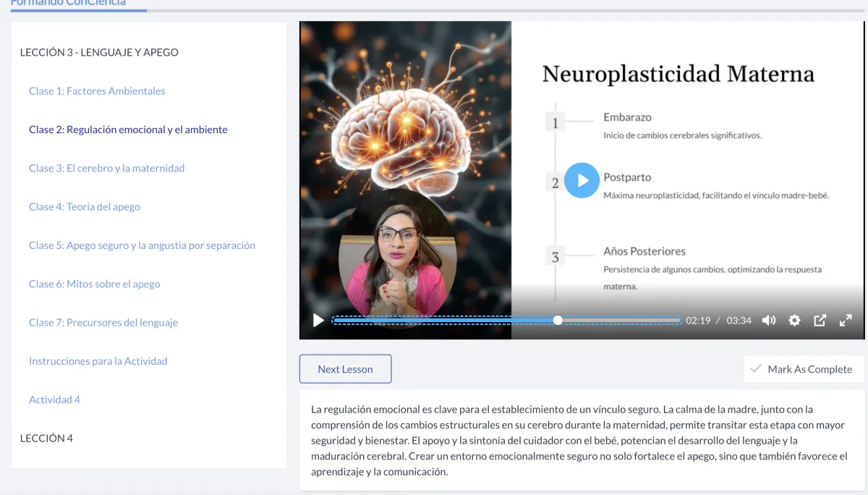Open the video in pop-out window icon
This screenshot has height=495, width=868.
820,321
